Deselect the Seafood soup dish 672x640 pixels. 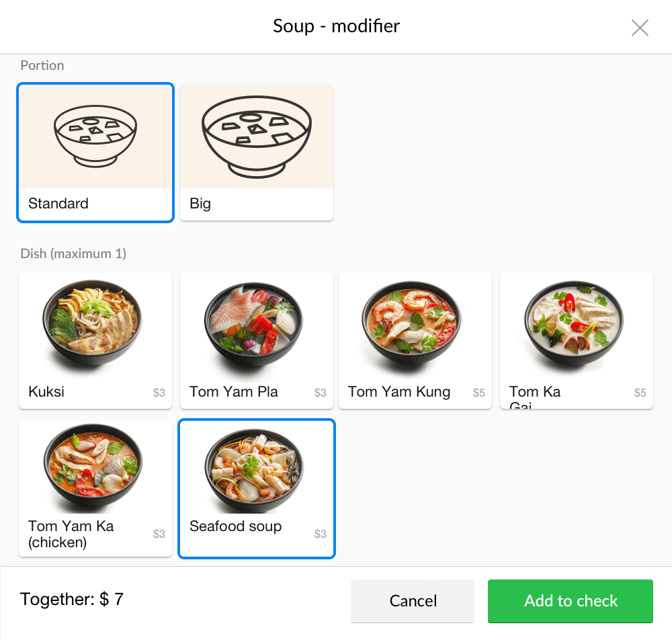tap(256, 489)
